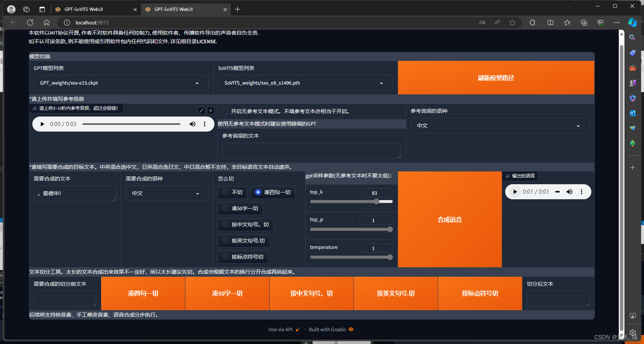The height and width of the screenshot is (344, 644).
Task: Select the 凑四句一切 radio option
Action: click(x=273, y=192)
